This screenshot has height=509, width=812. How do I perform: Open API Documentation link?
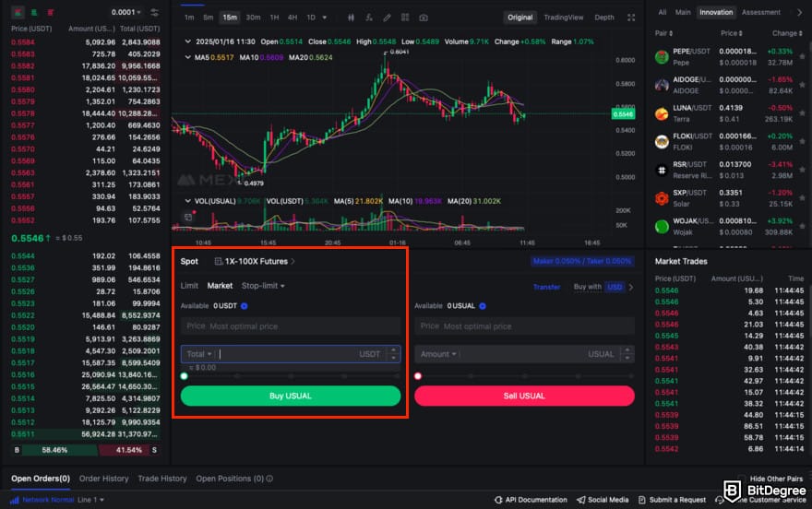coord(531,500)
